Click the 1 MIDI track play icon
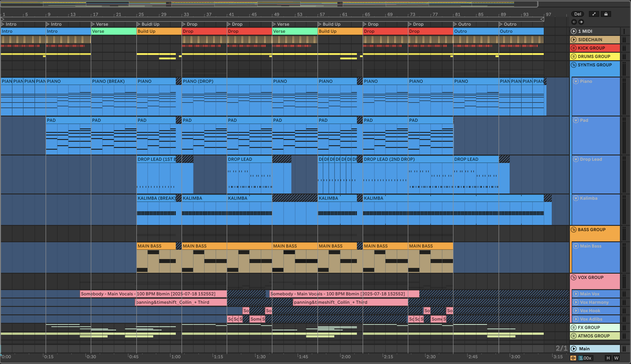The width and height of the screenshot is (631, 364). (574, 31)
